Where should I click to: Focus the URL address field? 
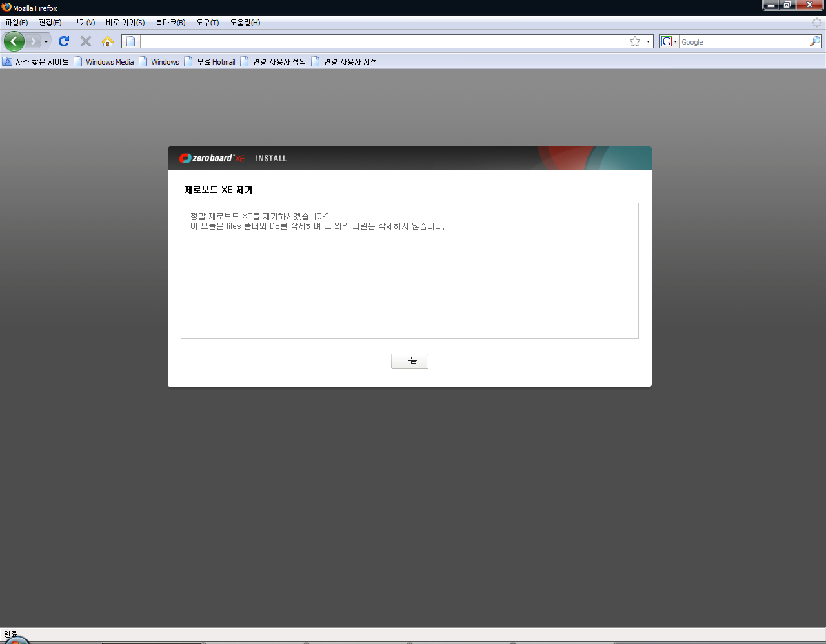coord(383,41)
